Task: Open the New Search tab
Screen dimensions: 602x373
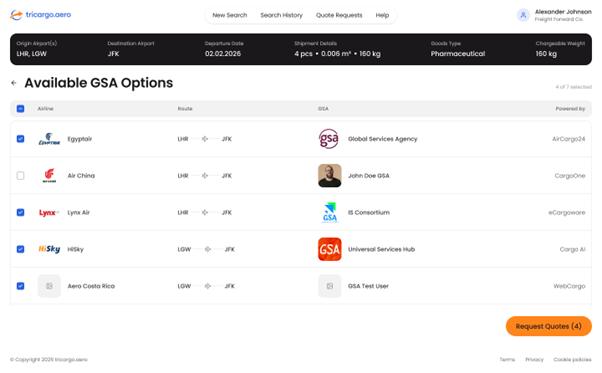Action: (x=230, y=15)
